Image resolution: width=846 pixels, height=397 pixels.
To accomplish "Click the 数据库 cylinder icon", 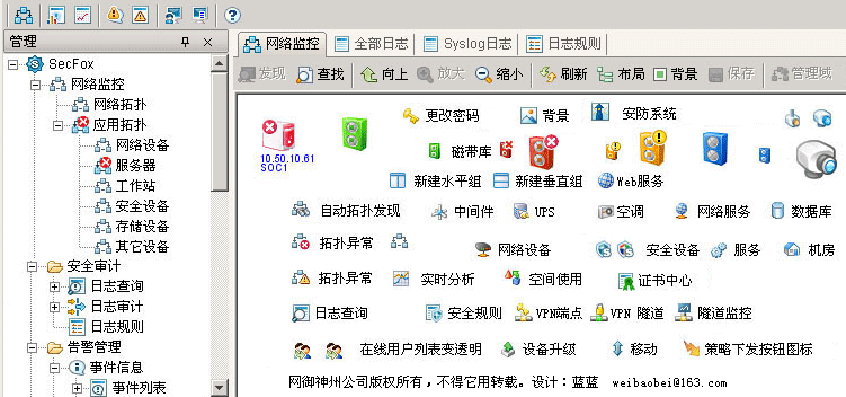I will [777, 210].
